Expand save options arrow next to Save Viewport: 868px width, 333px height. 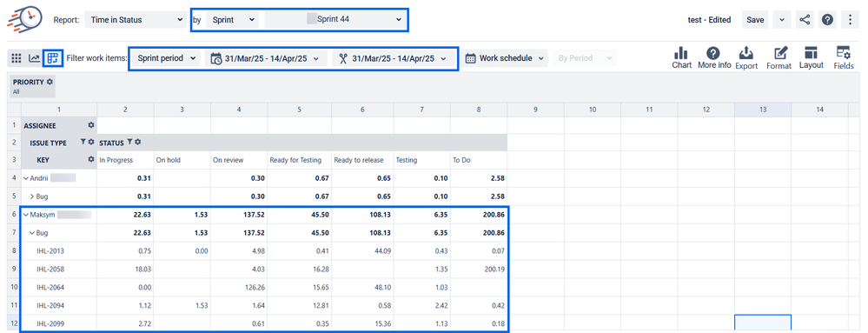781,19
